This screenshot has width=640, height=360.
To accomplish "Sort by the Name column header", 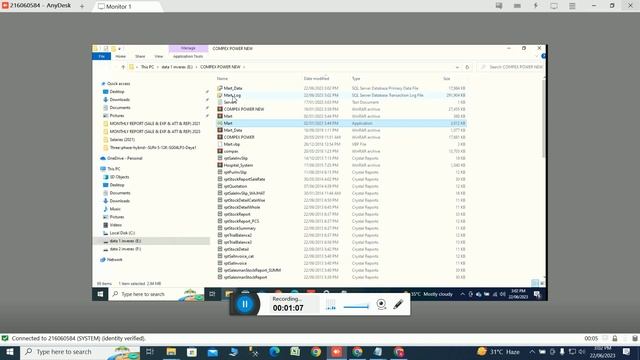I will (x=222, y=78).
